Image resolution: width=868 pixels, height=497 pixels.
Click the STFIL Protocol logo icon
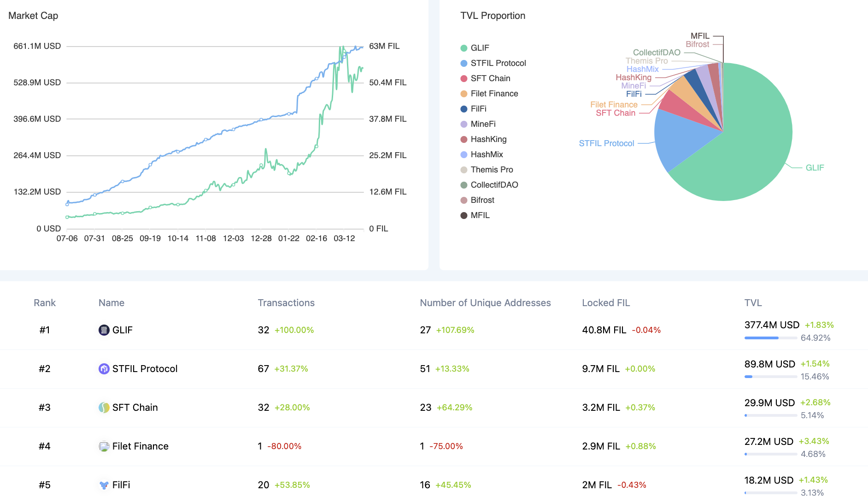coord(104,369)
